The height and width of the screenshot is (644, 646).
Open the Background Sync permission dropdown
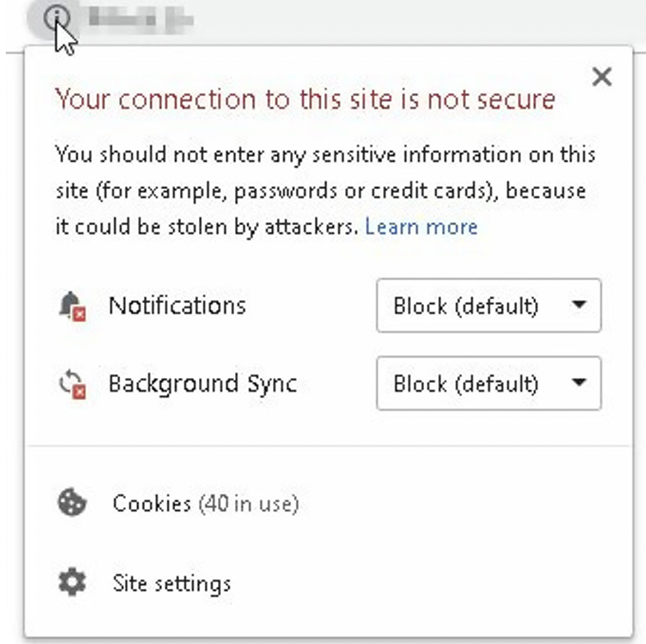[489, 384]
